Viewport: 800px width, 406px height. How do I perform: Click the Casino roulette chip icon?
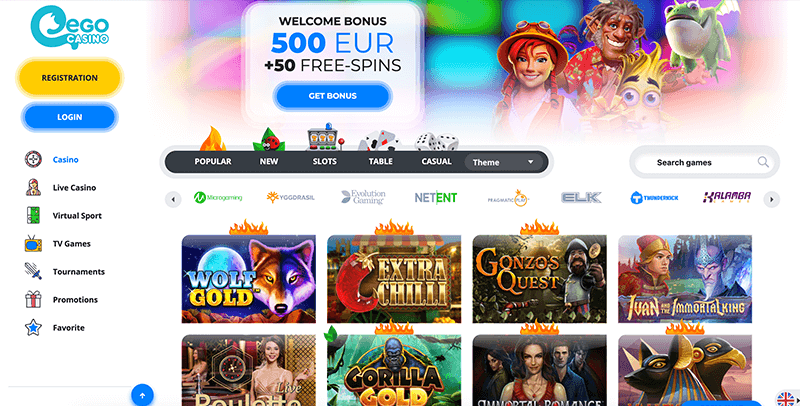click(x=33, y=160)
